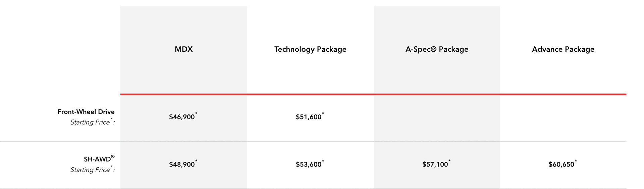Click asterisk footnote next to $60,650

pos(576,161)
